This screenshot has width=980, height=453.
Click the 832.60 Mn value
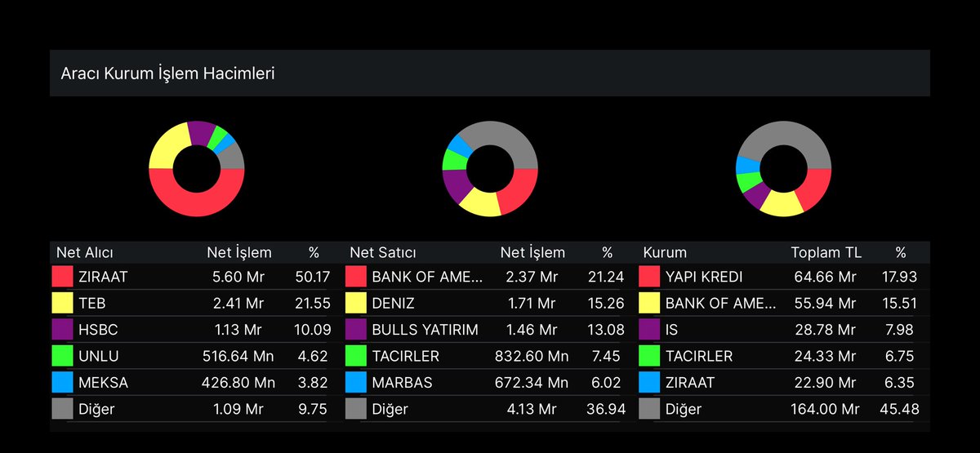pos(532,357)
